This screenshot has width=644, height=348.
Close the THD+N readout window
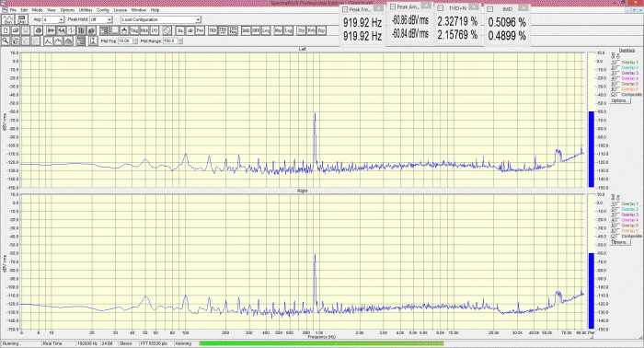tap(474, 7)
